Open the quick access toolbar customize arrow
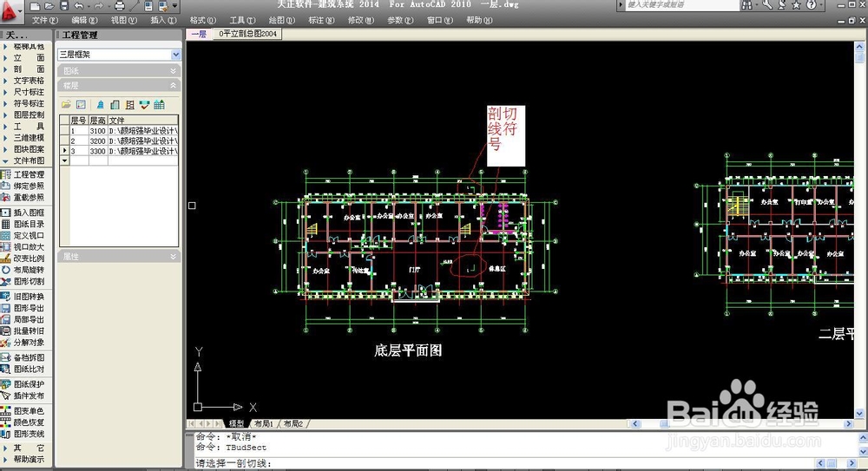 (x=175, y=6)
